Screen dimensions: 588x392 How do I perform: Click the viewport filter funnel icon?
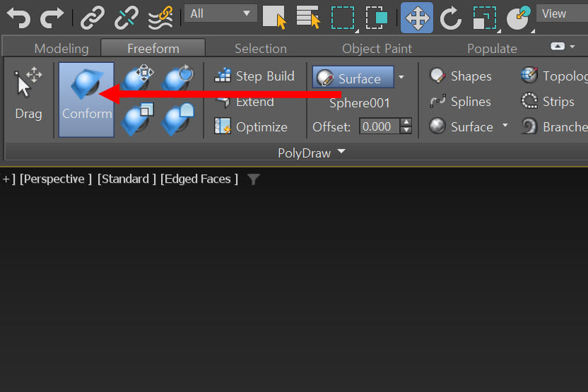point(254,179)
